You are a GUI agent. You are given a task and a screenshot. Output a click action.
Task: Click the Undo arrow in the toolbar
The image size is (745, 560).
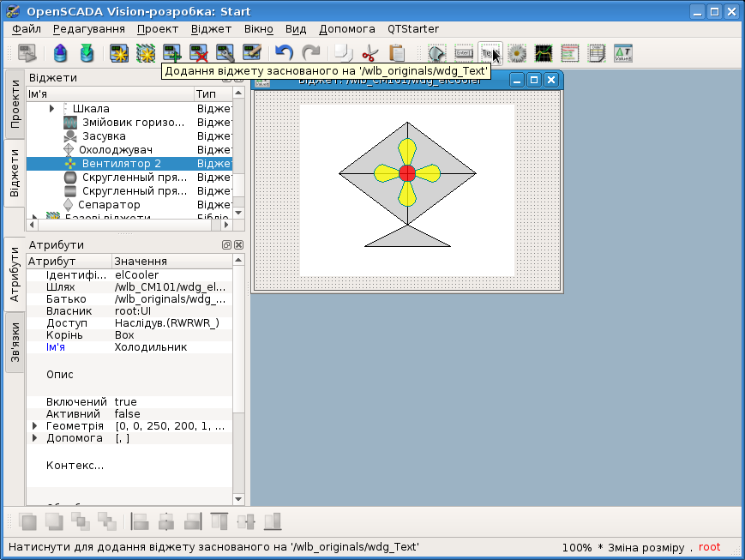tap(284, 53)
